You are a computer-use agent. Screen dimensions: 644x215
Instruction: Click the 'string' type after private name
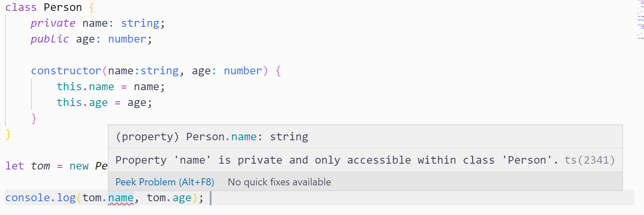click(x=140, y=23)
